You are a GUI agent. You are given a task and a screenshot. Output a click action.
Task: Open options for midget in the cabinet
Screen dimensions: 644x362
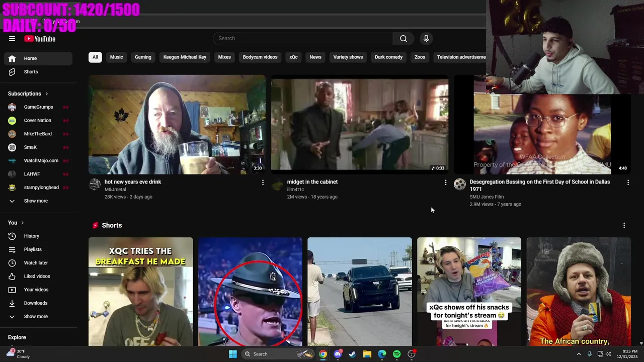tap(445, 183)
